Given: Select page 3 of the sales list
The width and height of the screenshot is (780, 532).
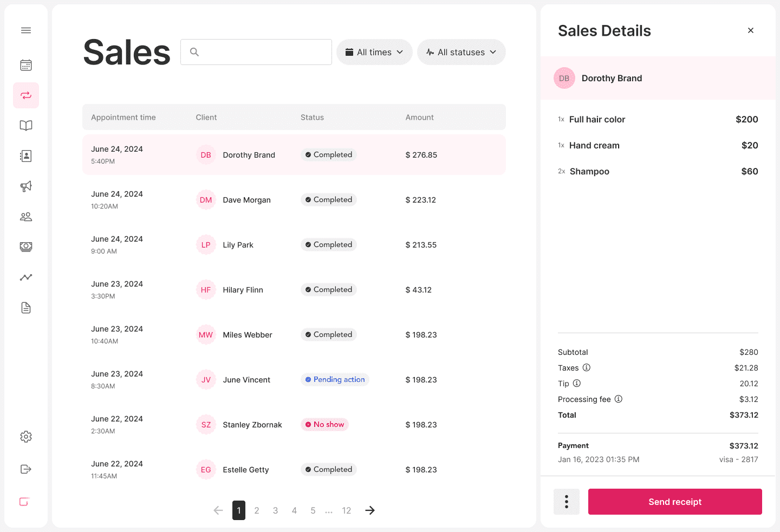Looking at the screenshot, I should point(275,510).
